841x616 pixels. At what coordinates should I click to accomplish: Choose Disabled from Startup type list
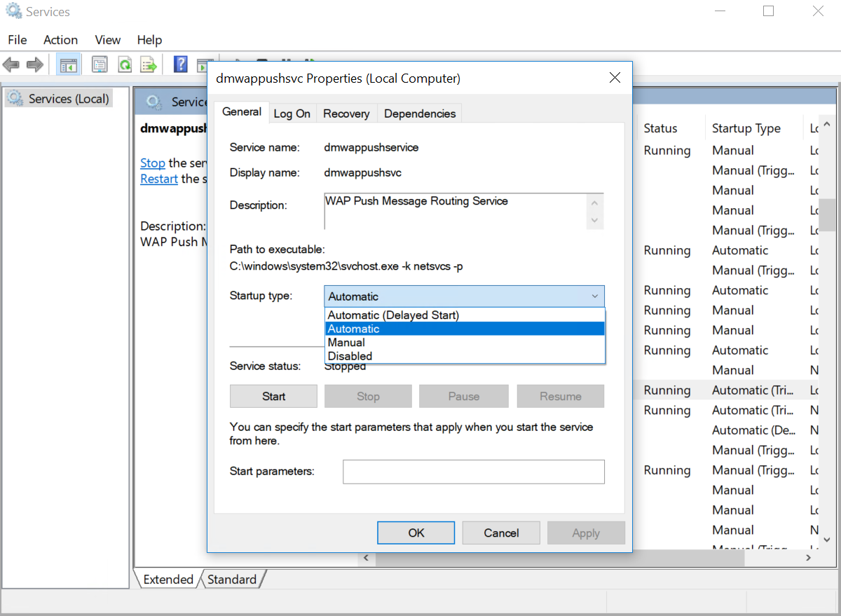pos(350,356)
